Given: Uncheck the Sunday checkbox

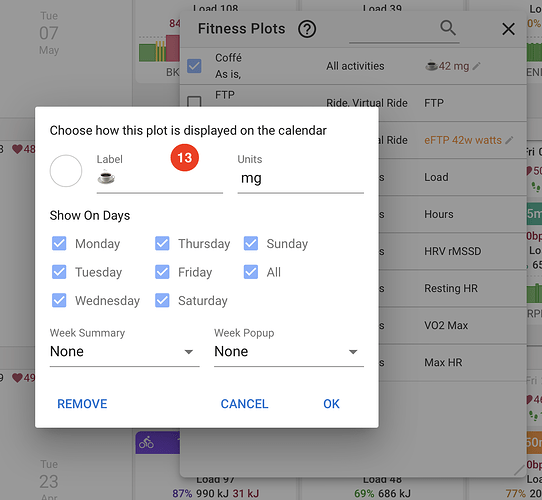Looking at the screenshot, I should click(x=251, y=243).
